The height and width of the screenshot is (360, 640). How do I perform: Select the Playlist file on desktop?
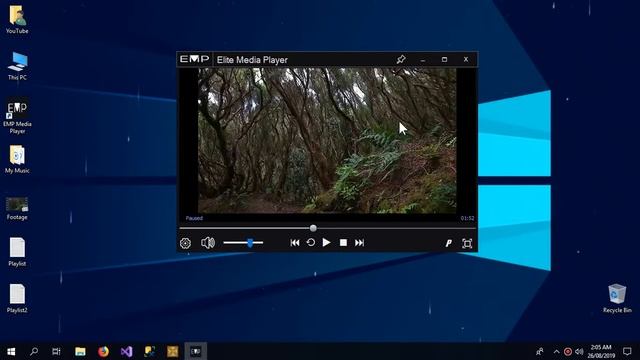click(x=17, y=252)
